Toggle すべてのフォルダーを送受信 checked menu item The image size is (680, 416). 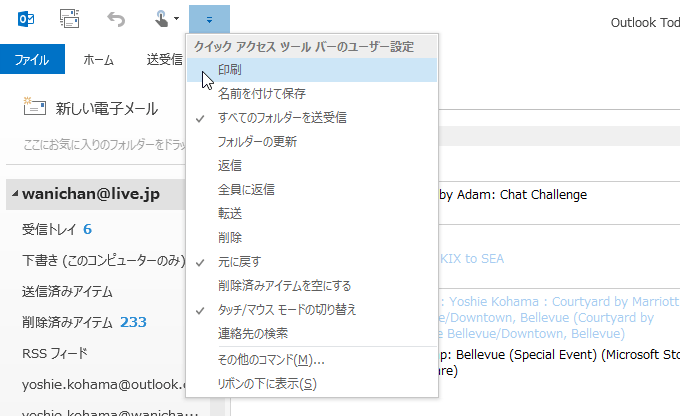(x=282, y=118)
